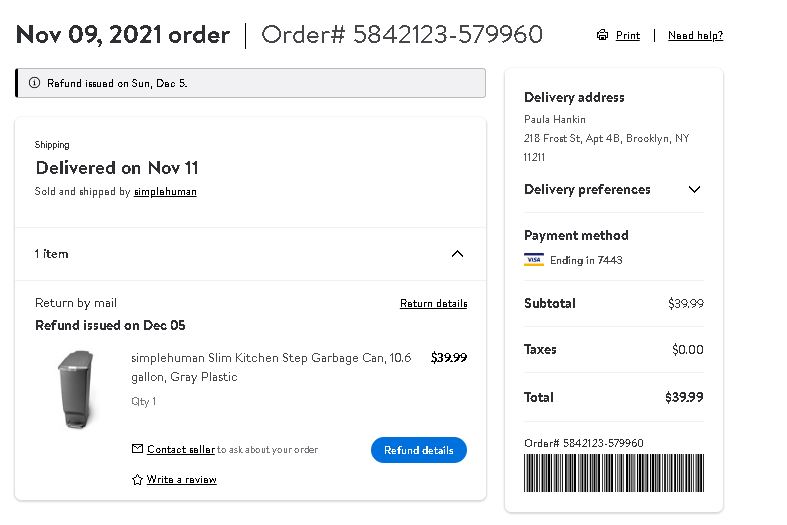Open the simplehuman seller link
This screenshot has width=787, height=525.
[x=165, y=192]
